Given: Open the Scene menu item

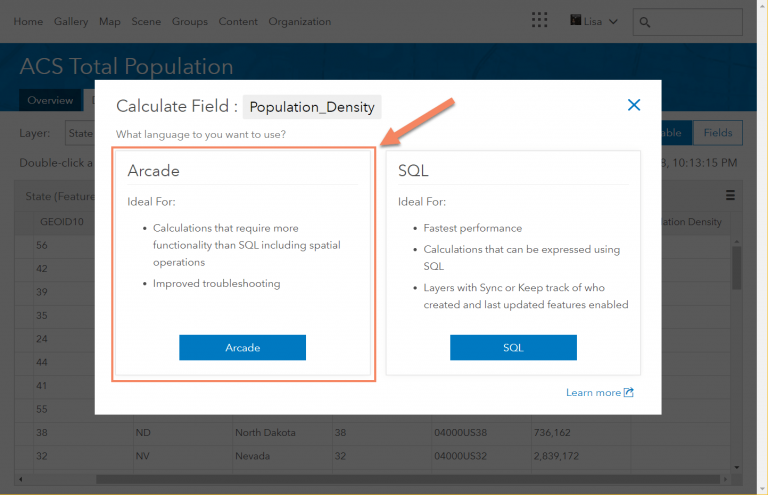Looking at the screenshot, I should [146, 21].
